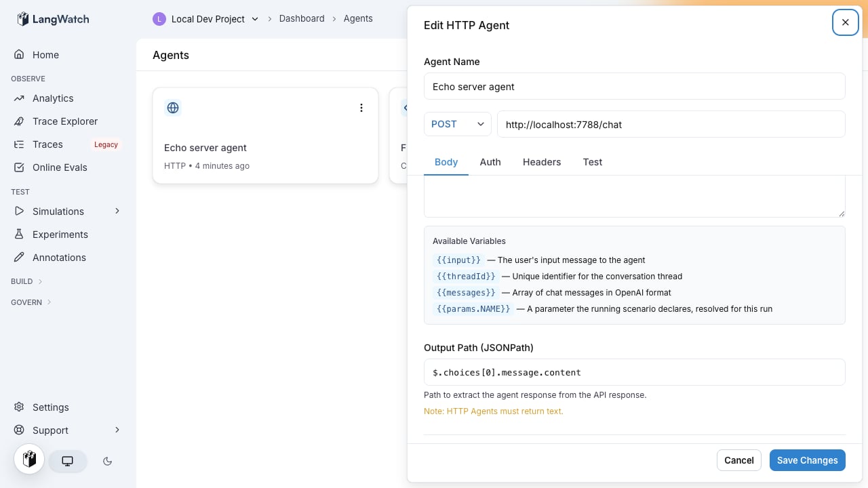Expand the GOVERN section

coord(31,302)
